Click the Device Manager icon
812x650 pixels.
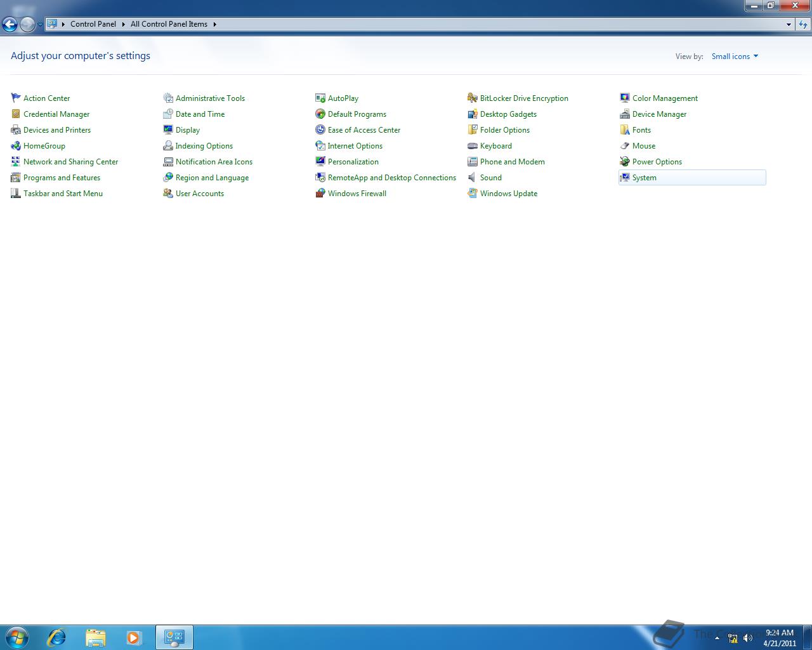(625, 114)
